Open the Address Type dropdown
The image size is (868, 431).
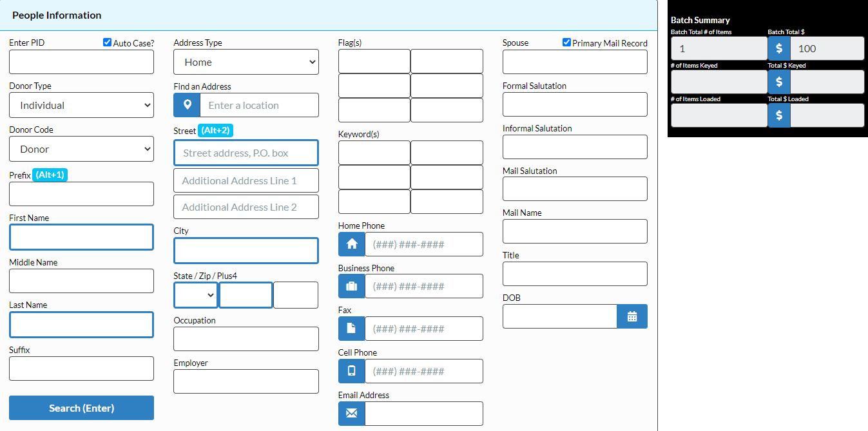(246, 61)
